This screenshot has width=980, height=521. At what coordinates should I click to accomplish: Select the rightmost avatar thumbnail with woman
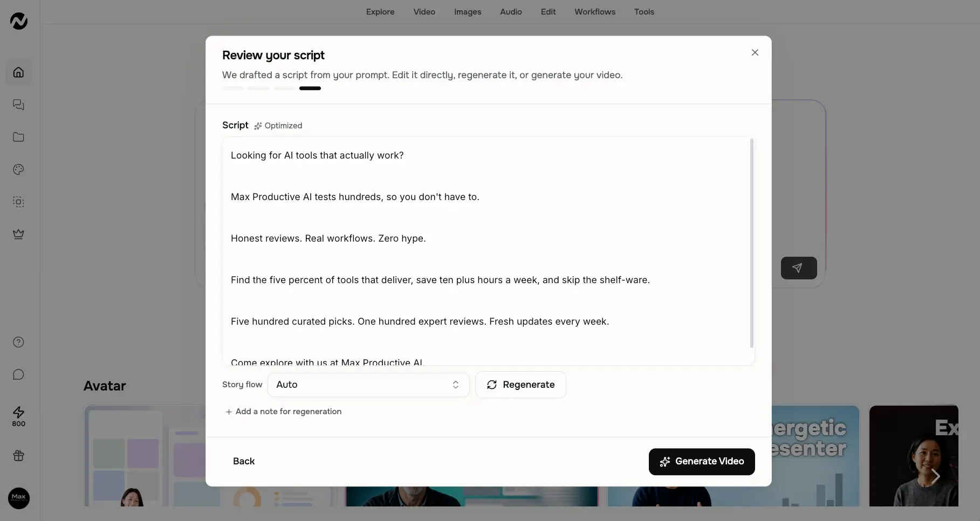pos(914,456)
